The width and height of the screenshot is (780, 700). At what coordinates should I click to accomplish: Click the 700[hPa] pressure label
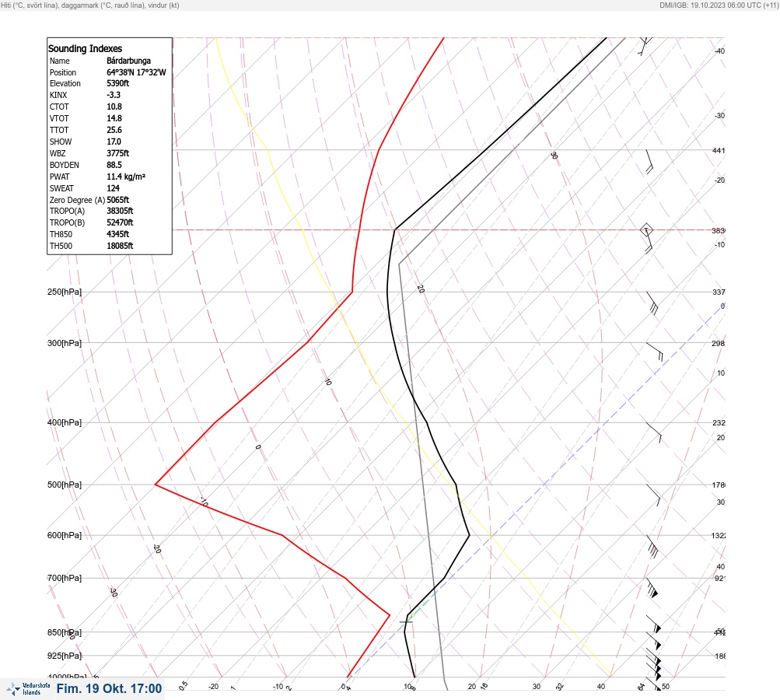pos(65,578)
